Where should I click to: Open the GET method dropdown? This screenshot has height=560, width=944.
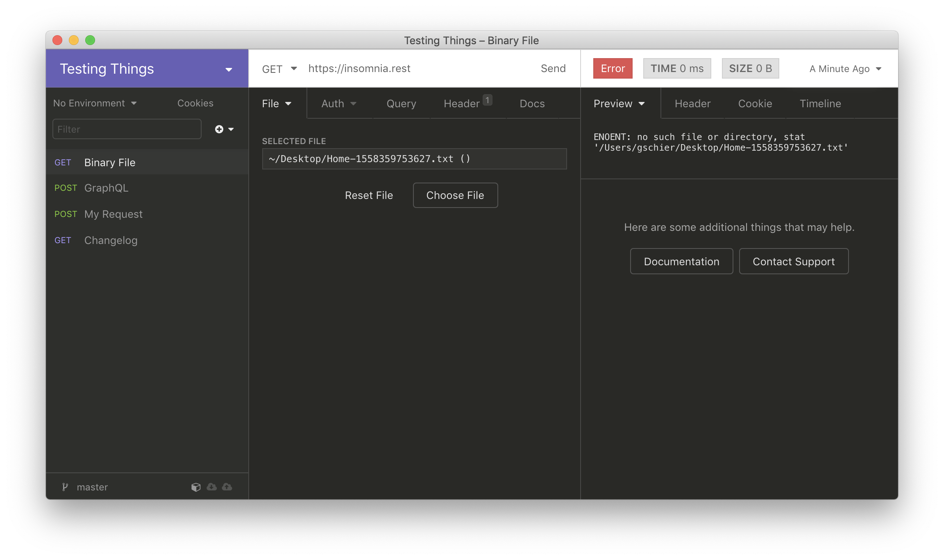tap(279, 69)
